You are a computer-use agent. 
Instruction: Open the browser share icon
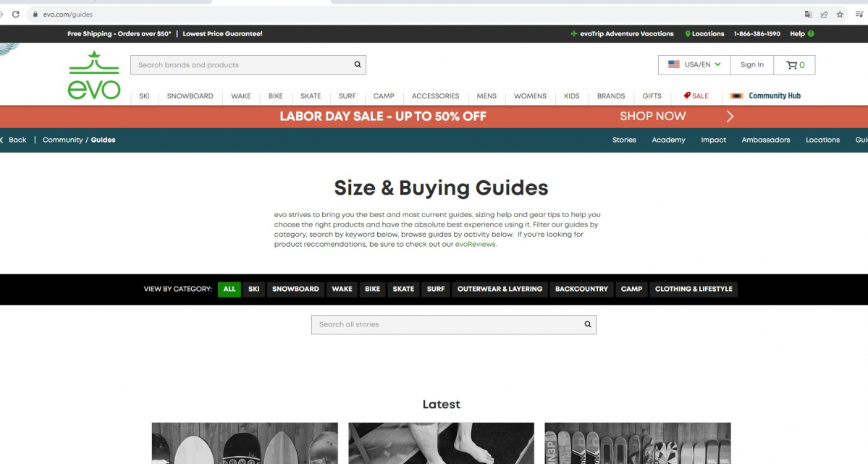coord(825,14)
